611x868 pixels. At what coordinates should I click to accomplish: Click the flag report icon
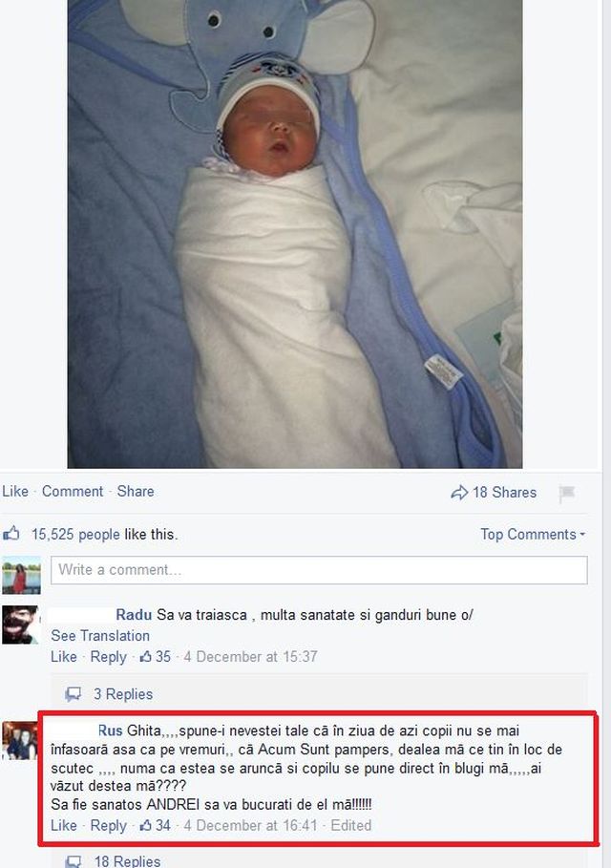[567, 493]
